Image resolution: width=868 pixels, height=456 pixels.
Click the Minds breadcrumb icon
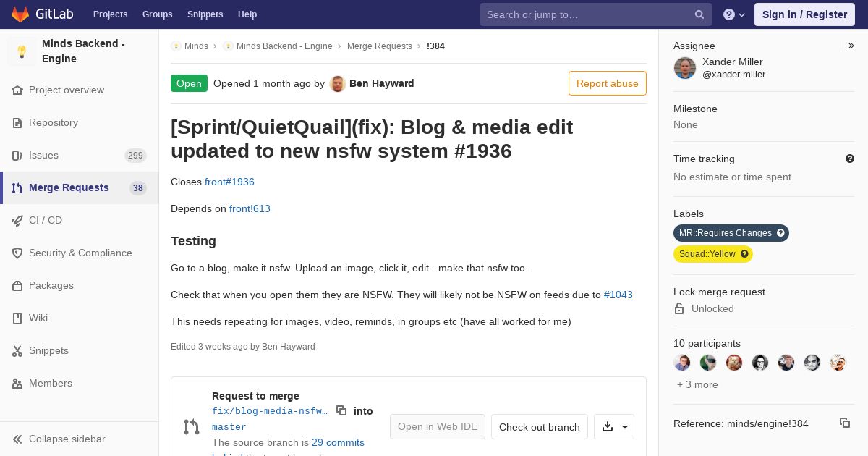coord(176,46)
